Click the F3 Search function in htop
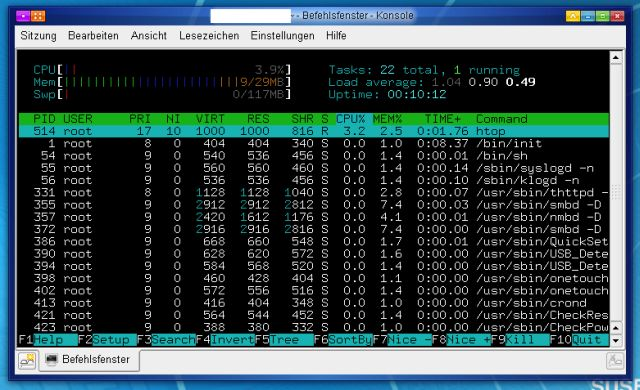 point(167,340)
